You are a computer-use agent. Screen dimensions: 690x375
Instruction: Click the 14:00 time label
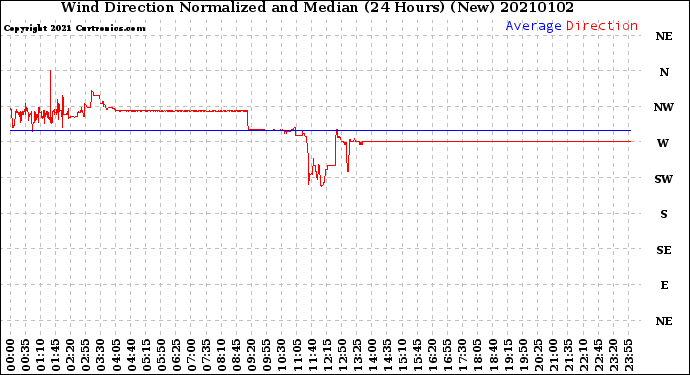pos(373,355)
